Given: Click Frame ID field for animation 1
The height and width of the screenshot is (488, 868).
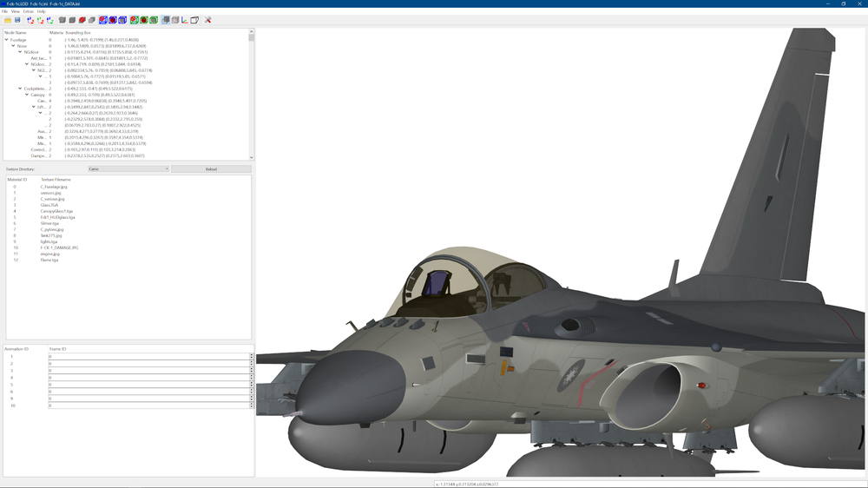Looking at the screenshot, I should (149, 357).
